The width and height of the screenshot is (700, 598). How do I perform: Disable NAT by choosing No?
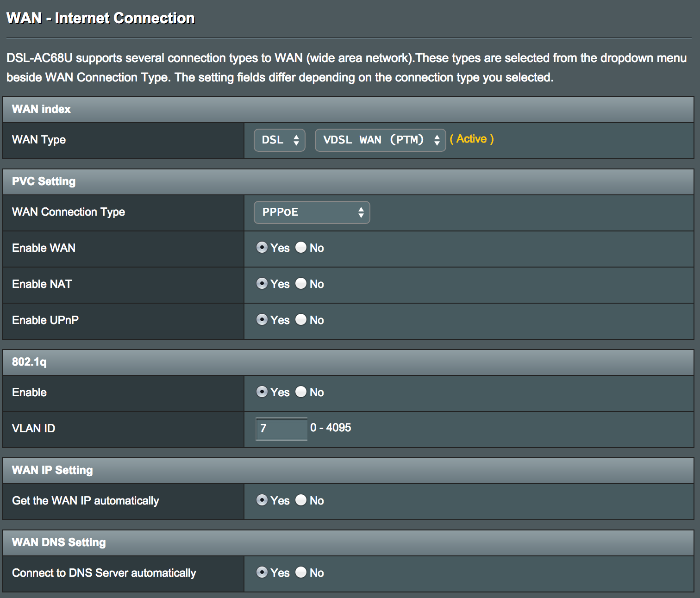click(301, 284)
